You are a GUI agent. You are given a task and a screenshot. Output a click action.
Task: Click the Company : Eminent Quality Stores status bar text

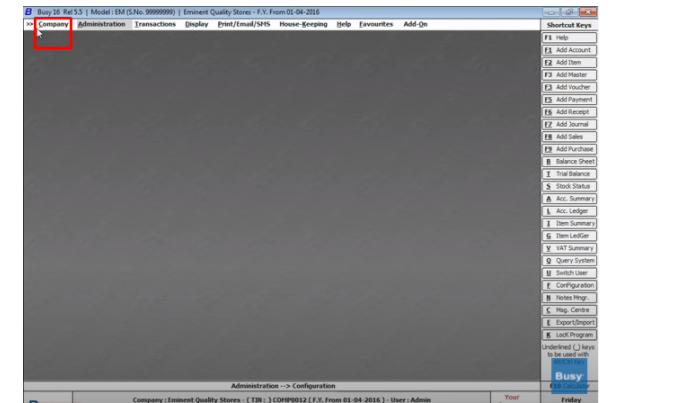(x=281, y=399)
